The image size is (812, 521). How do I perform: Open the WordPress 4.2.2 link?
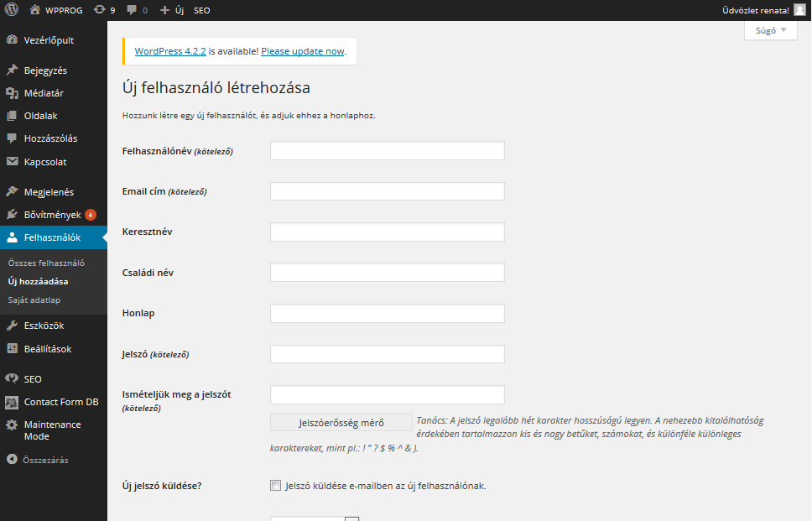pyautogui.click(x=169, y=51)
